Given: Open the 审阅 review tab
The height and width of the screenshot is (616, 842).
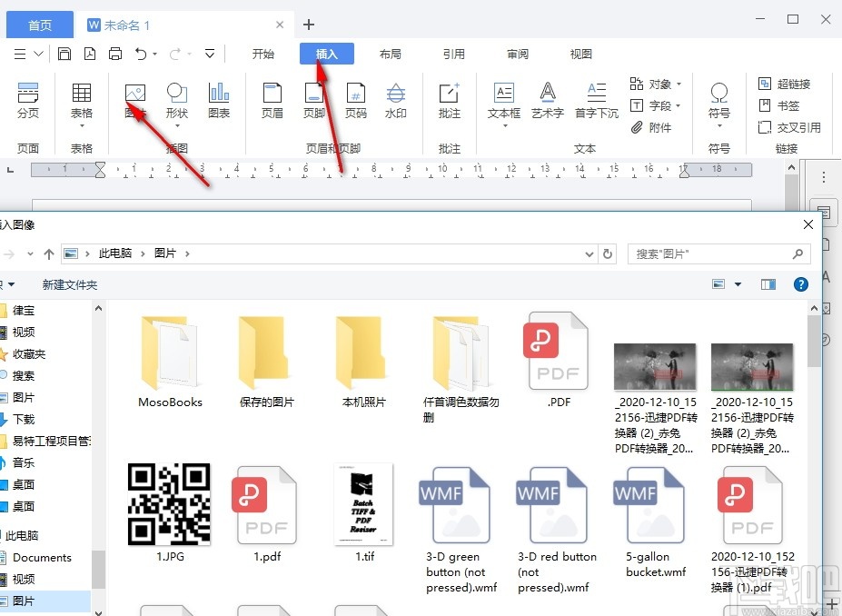Looking at the screenshot, I should pos(517,54).
